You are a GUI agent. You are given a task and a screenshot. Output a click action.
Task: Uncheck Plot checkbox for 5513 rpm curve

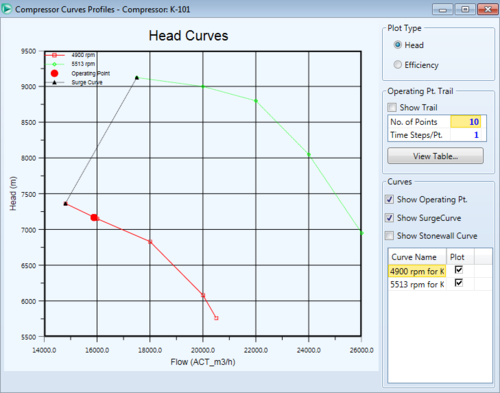pos(459,283)
